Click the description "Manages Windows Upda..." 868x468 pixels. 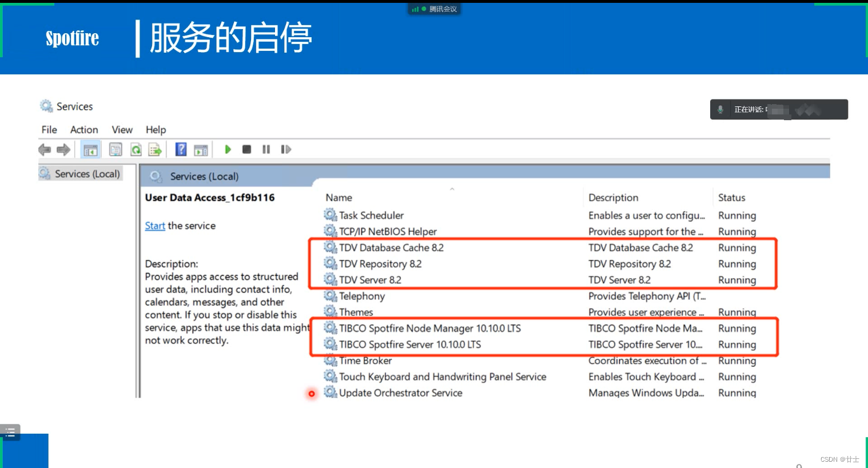646,392
